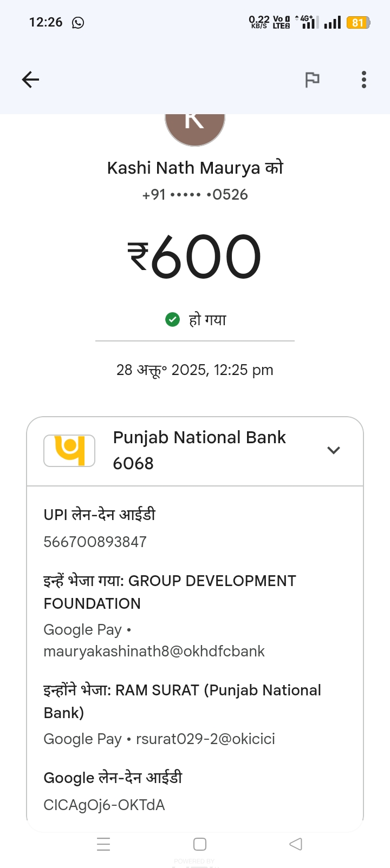The width and height of the screenshot is (390, 868).
Task: Tap the Punjab National Bank logo
Action: tap(69, 450)
